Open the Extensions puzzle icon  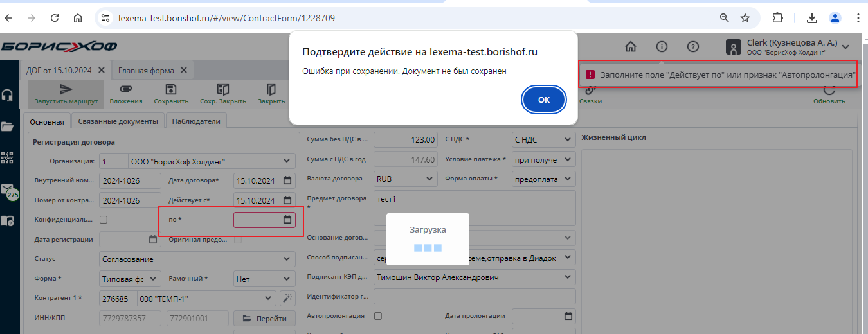[x=778, y=18]
